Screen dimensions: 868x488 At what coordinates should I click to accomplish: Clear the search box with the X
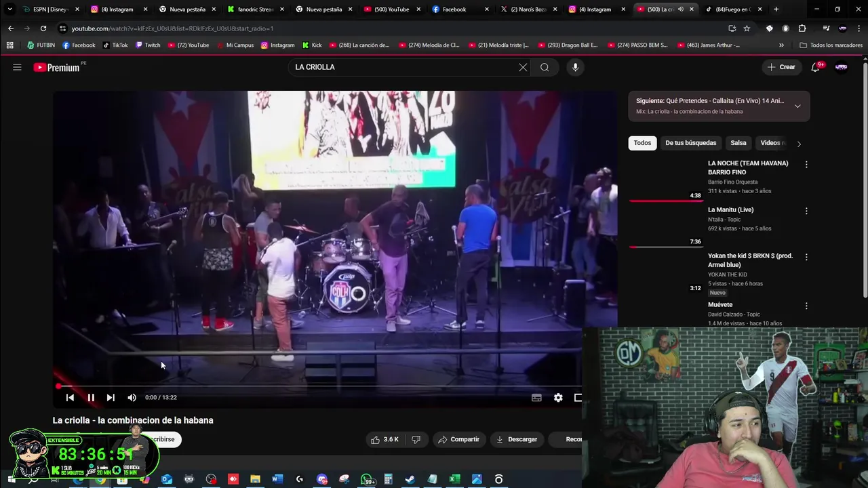coord(523,67)
